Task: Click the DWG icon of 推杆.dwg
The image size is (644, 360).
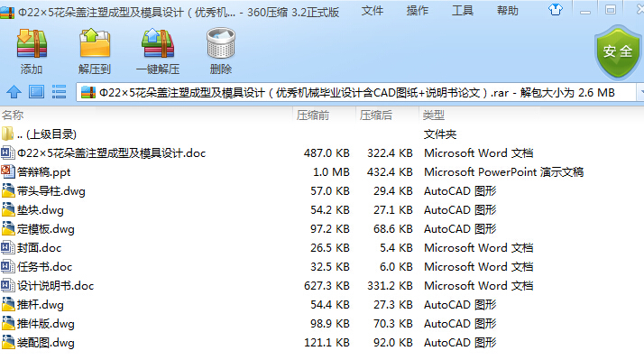Action: [8, 304]
